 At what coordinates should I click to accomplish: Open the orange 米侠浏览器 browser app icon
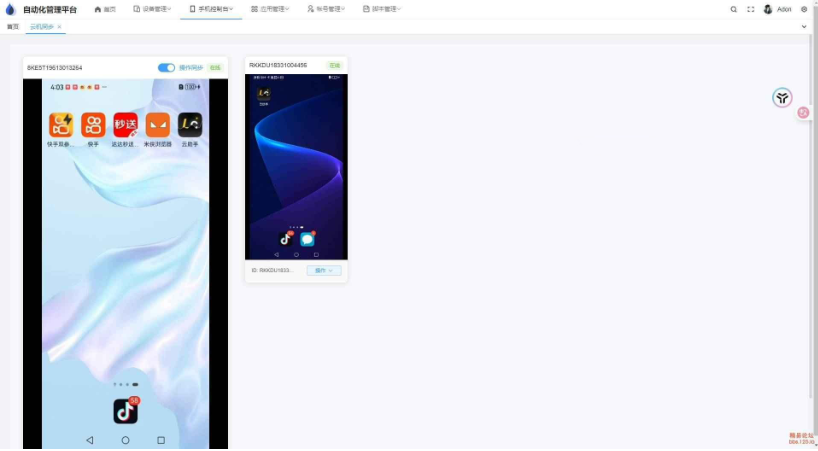(x=158, y=125)
